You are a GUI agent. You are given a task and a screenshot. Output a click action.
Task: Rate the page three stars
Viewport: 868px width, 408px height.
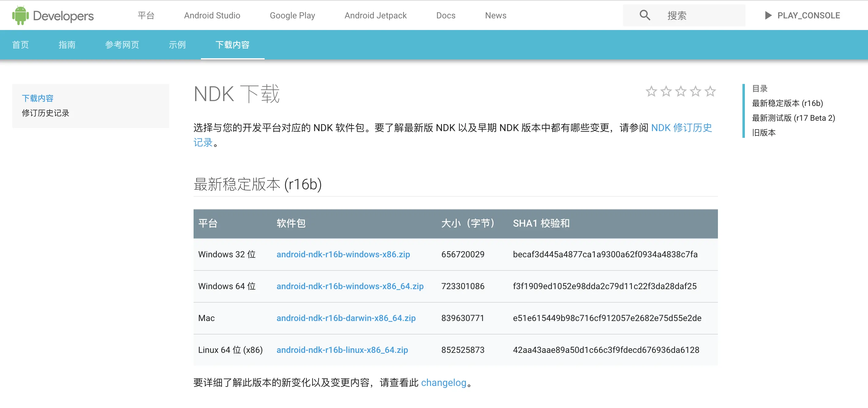[681, 91]
